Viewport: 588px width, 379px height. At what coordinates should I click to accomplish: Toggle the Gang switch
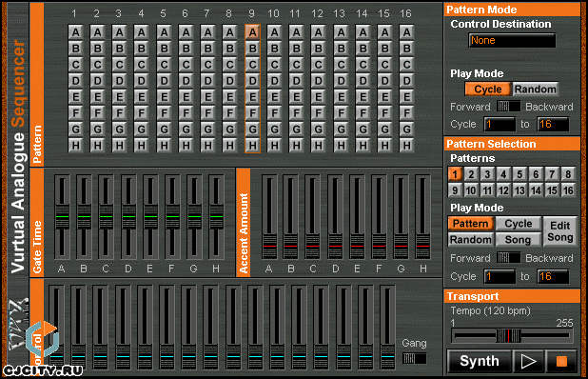414,358
